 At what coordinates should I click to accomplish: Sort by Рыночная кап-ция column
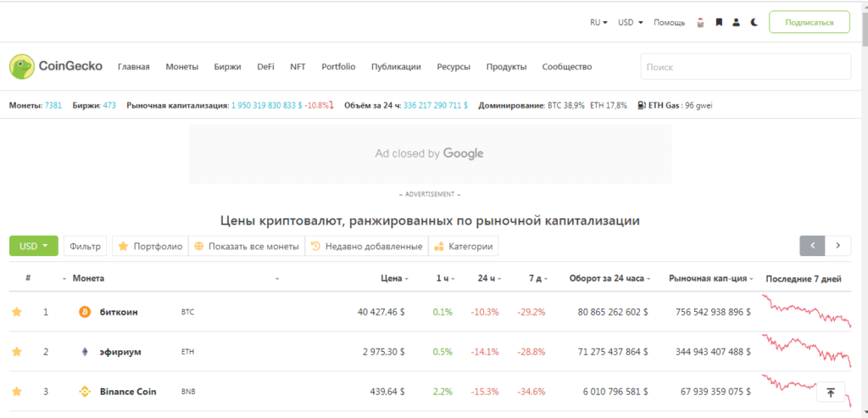pos(711,278)
